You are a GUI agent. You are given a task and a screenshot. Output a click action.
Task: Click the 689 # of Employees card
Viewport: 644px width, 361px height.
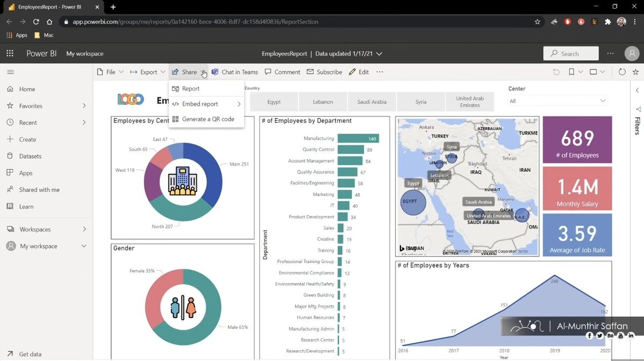pos(577,140)
